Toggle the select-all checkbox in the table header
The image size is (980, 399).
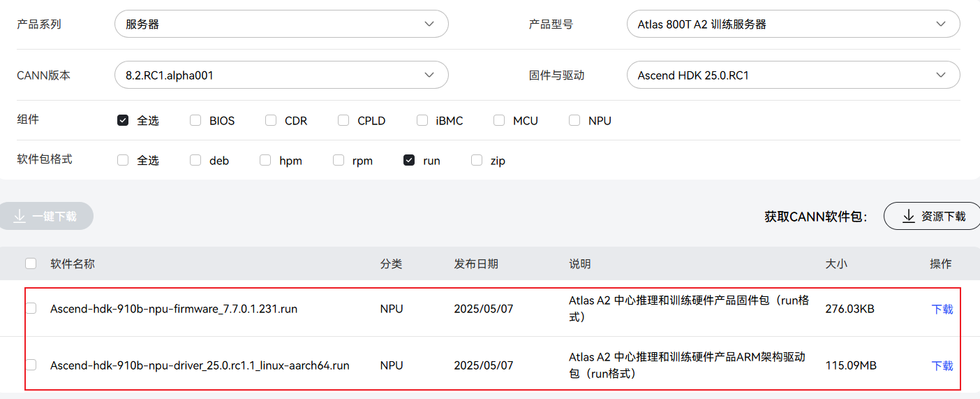click(x=31, y=263)
